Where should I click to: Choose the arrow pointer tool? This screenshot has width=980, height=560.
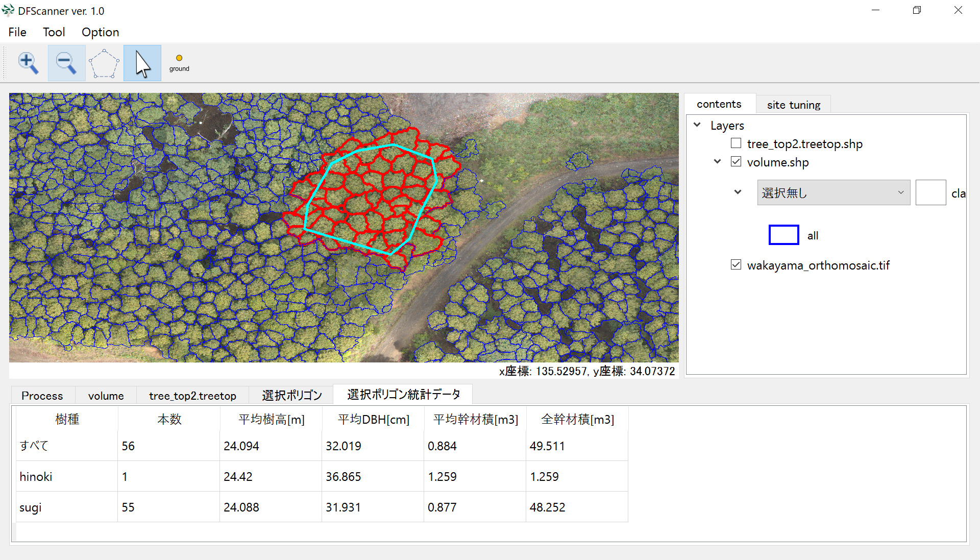click(x=142, y=63)
